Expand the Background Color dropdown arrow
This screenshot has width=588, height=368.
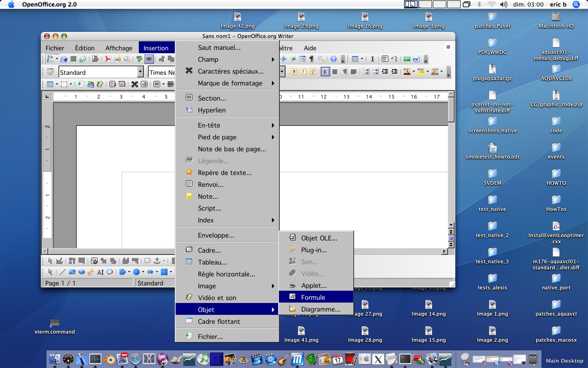pyautogui.click(x=442, y=72)
